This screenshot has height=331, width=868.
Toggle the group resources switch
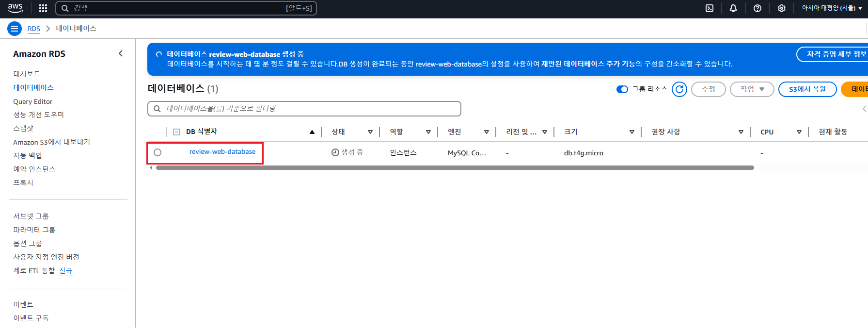tap(622, 89)
